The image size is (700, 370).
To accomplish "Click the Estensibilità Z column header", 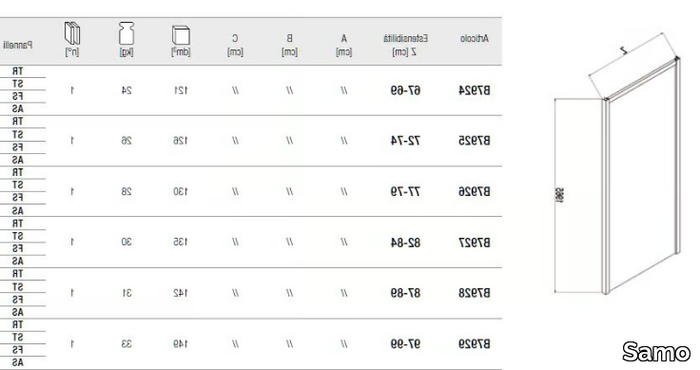I will click(x=405, y=45).
